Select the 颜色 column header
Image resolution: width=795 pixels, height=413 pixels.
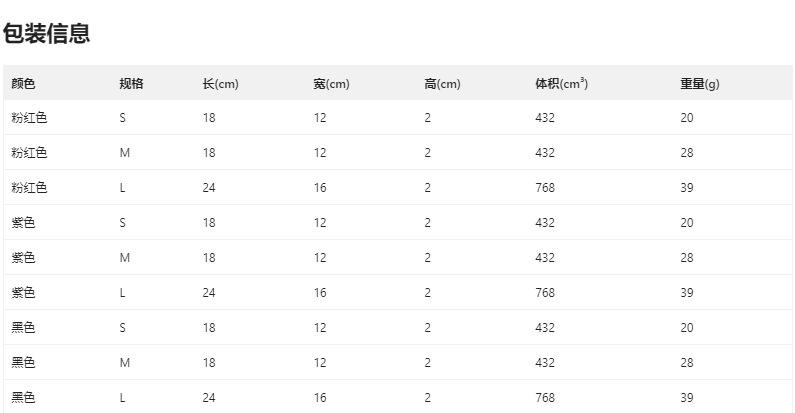(23, 84)
